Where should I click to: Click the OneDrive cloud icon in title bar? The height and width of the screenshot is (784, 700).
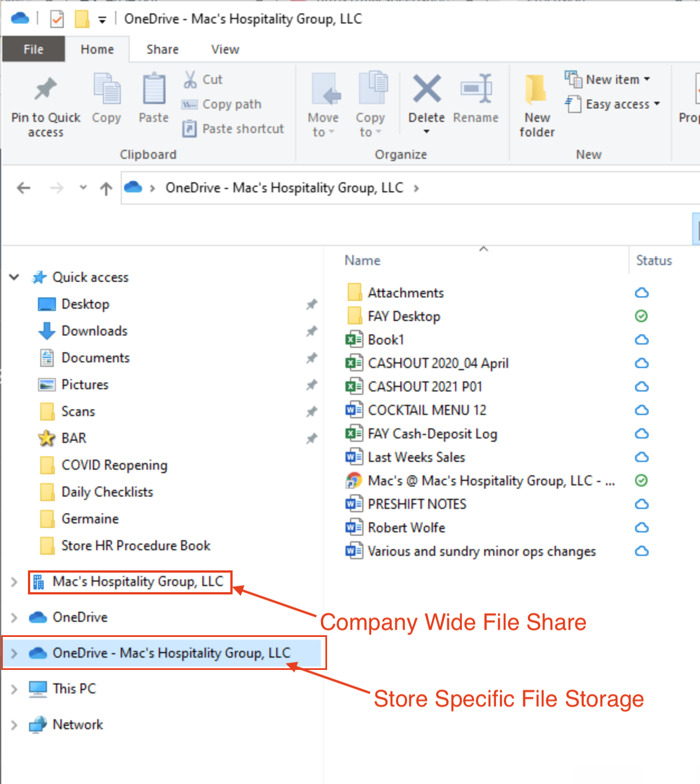pyautogui.click(x=20, y=18)
